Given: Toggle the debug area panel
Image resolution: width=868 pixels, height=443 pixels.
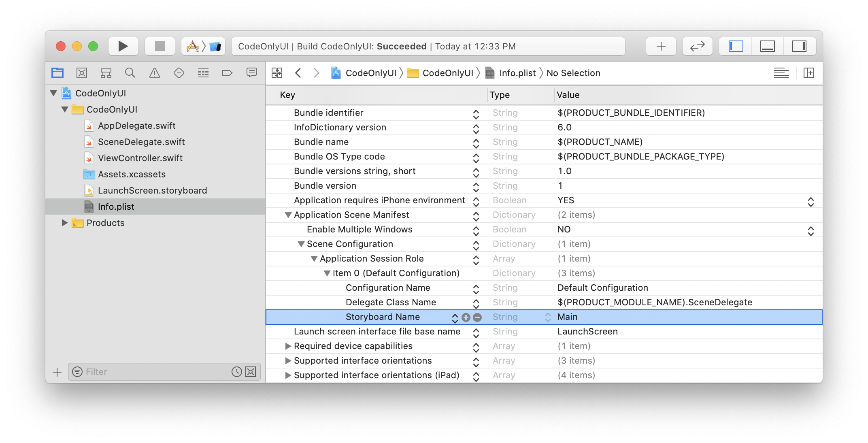Looking at the screenshot, I should (x=767, y=46).
